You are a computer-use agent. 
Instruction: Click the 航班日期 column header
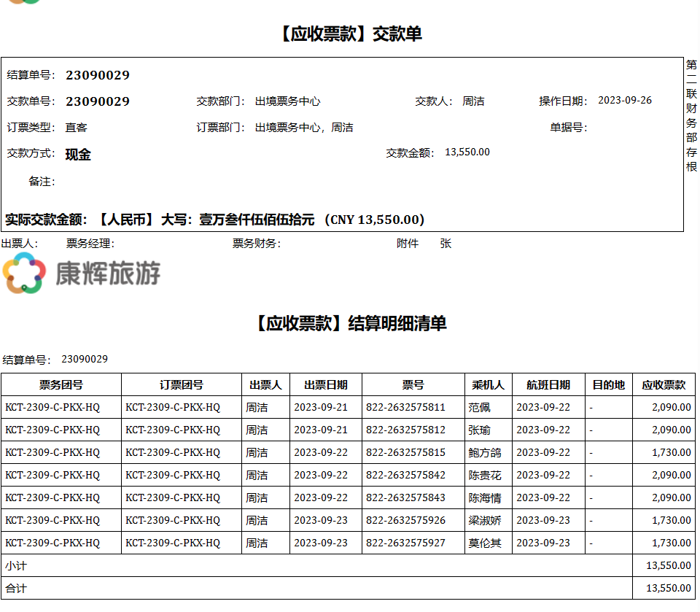pyautogui.click(x=548, y=384)
